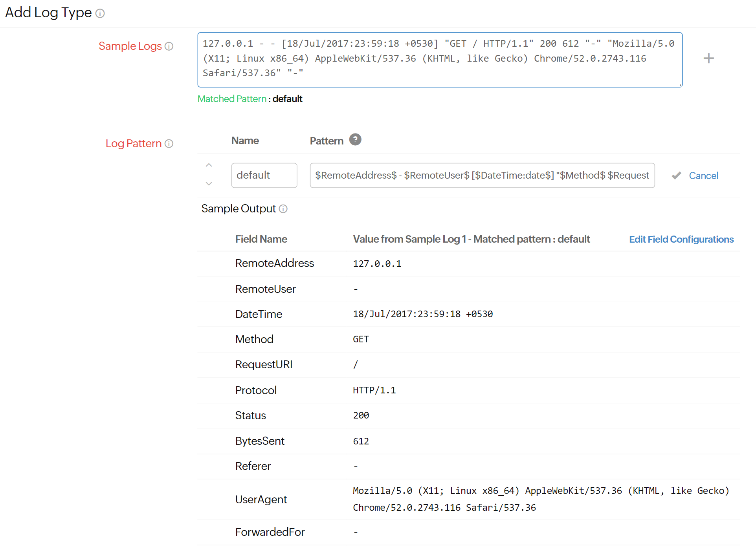
Task: Click into the Pattern expression field
Action: pyautogui.click(x=482, y=175)
